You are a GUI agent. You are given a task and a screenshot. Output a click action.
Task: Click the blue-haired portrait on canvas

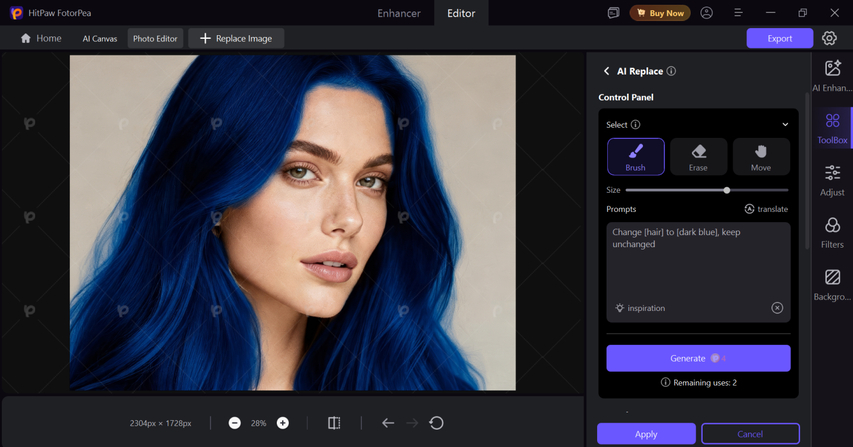pos(293,222)
